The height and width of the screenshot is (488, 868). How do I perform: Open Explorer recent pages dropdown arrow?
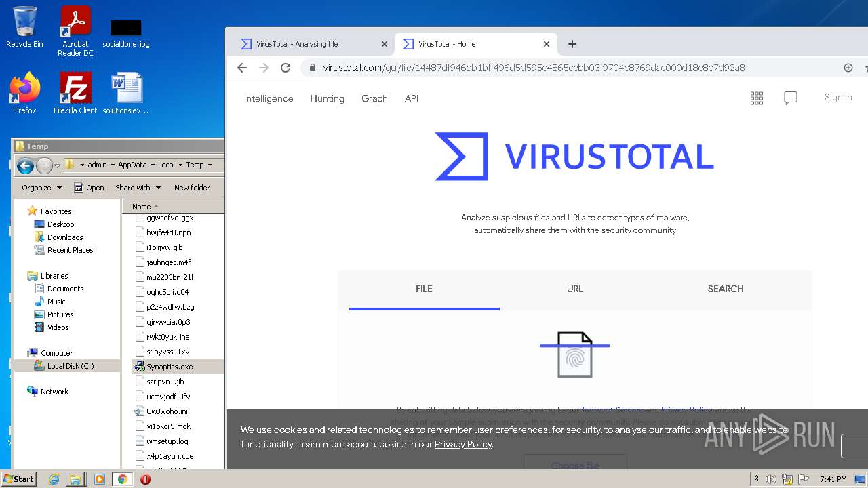pyautogui.click(x=58, y=165)
